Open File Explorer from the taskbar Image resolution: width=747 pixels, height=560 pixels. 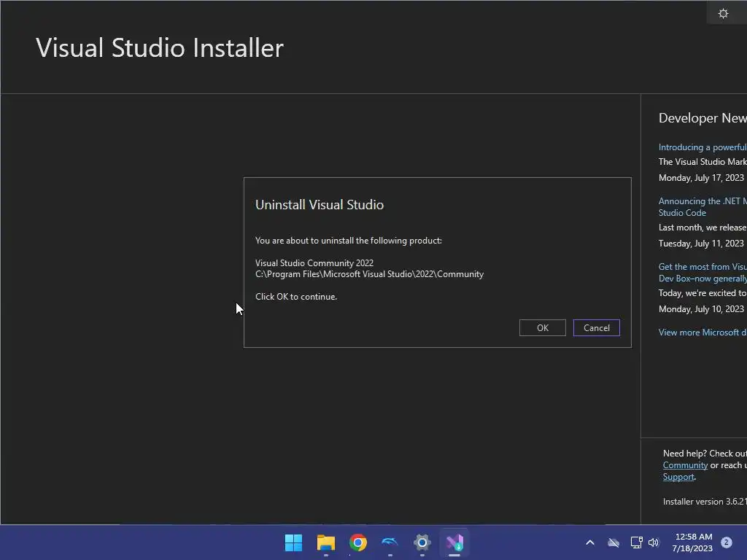coord(326,542)
